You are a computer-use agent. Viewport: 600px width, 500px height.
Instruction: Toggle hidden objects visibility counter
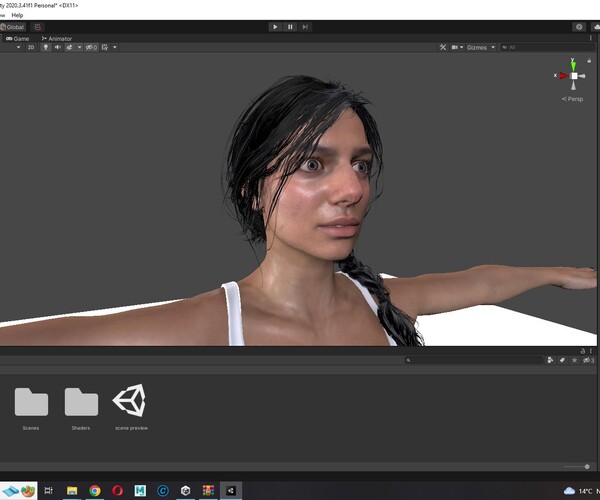coord(91,47)
